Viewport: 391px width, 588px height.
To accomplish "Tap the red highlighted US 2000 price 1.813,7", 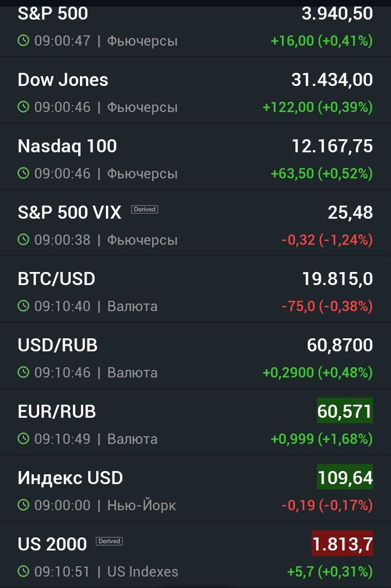I will coord(342,543).
